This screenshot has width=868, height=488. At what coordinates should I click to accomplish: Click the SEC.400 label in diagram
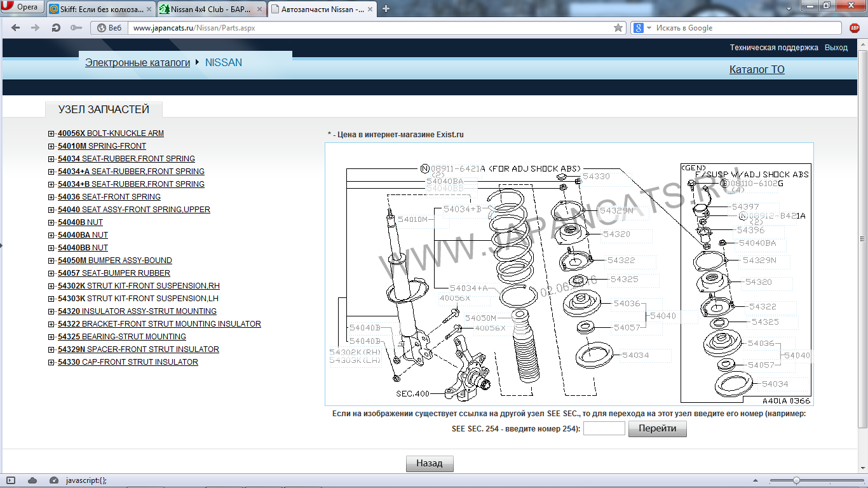coord(413,393)
